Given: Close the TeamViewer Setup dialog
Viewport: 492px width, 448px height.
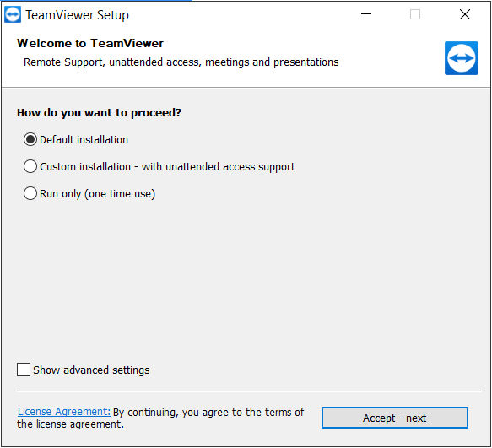Looking at the screenshot, I should pyautogui.click(x=465, y=14).
